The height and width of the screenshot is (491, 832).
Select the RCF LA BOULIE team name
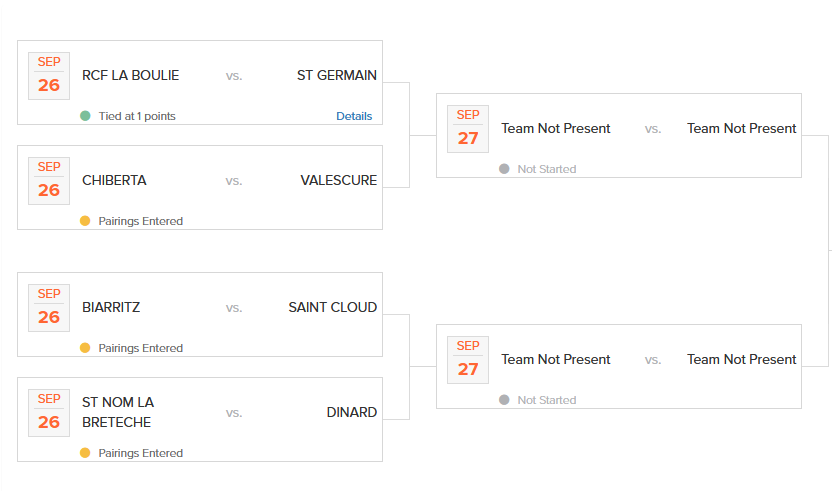pos(131,75)
